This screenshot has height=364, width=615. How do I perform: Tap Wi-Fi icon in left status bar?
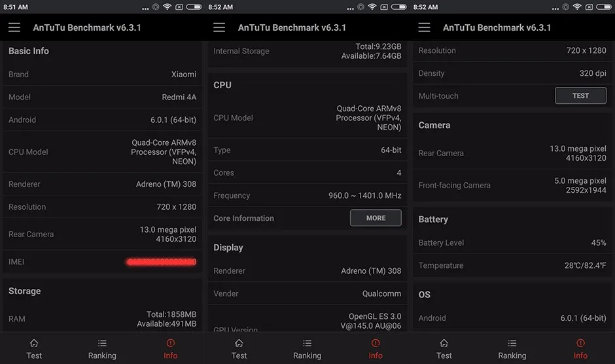167,7
